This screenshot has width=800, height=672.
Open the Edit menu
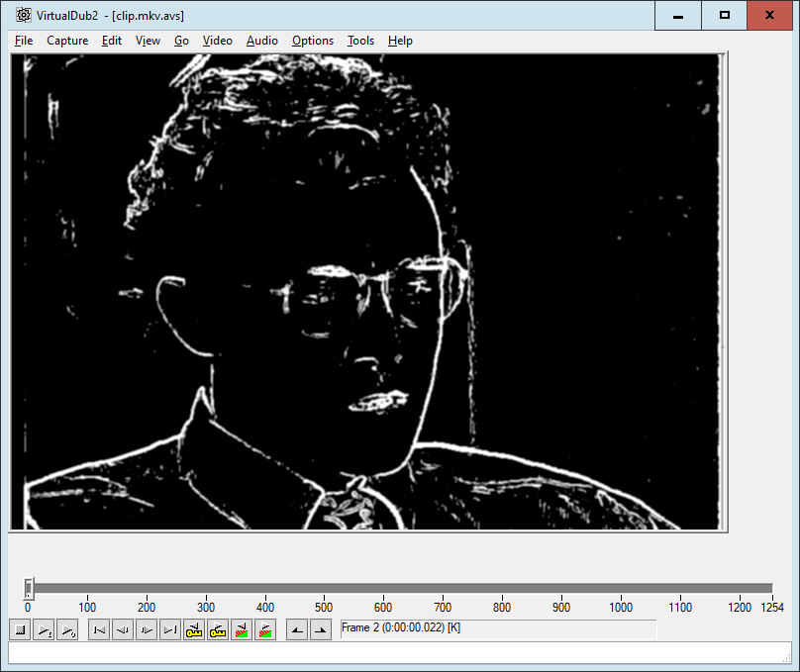tap(111, 41)
